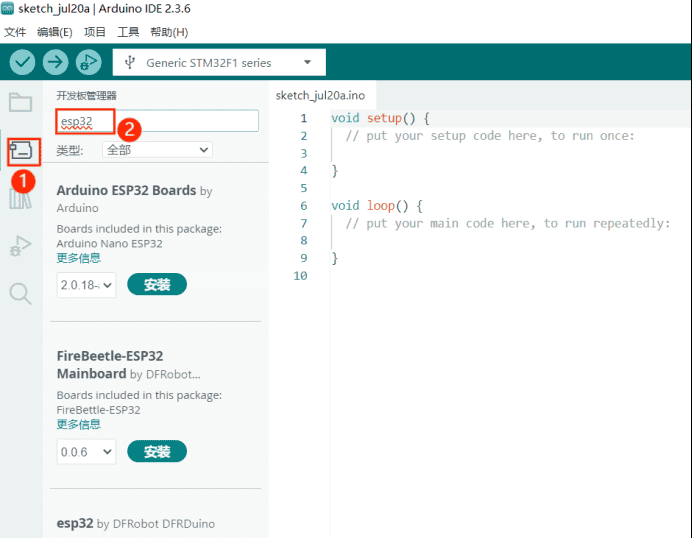Click the Upload arrow icon
The height and width of the screenshot is (538, 692).
tap(55, 62)
